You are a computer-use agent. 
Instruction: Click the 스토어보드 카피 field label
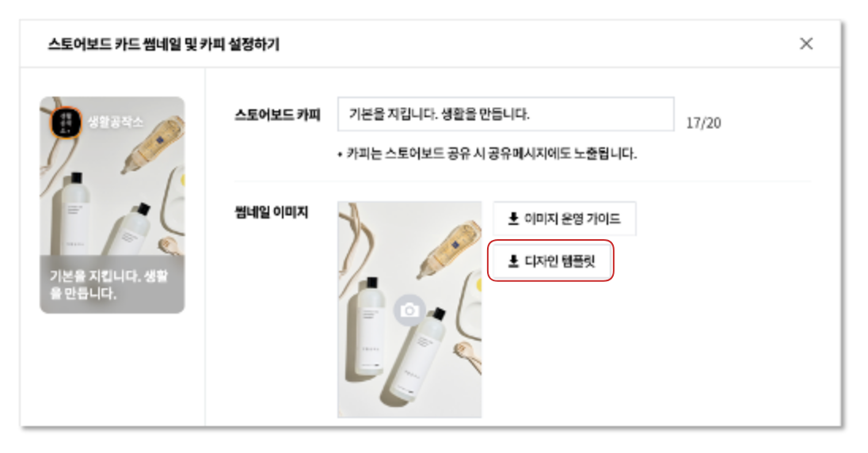coord(277,115)
